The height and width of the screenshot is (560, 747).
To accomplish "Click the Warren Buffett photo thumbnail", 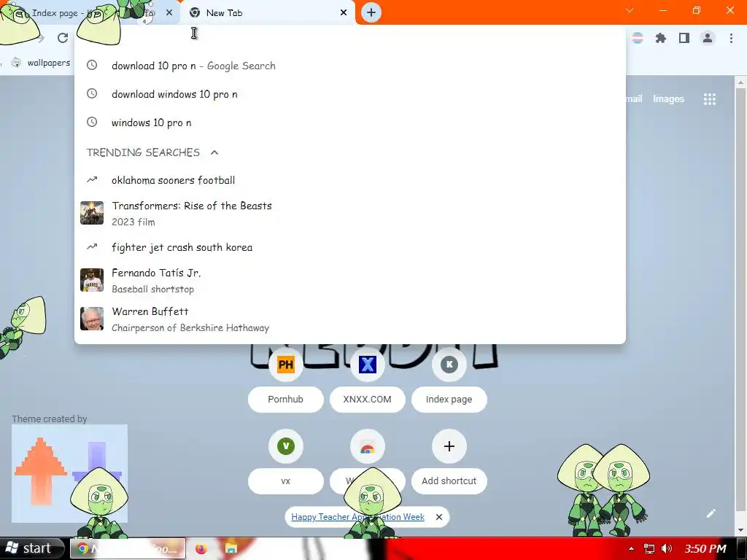I will (92, 319).
